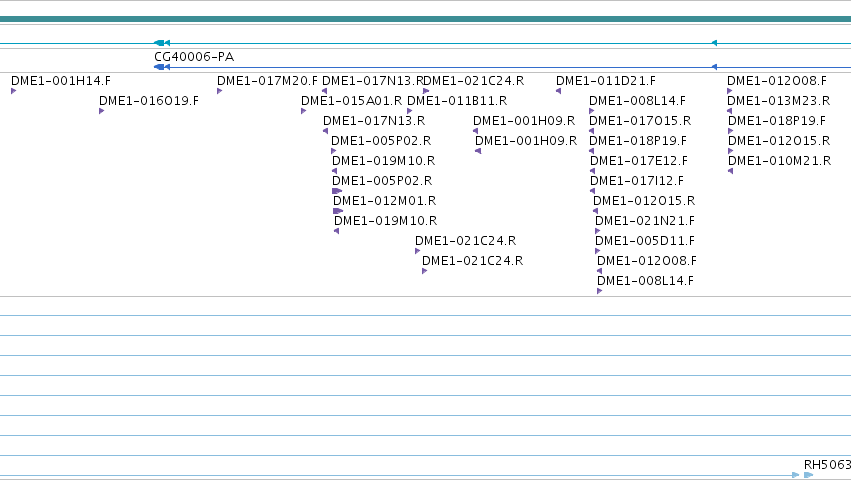Image resolution: width=851 pixels, height=480 pixels.
Task: Click the wide arrow glyph beneath DME1-012M01.R
Action: tap(338, 211)
